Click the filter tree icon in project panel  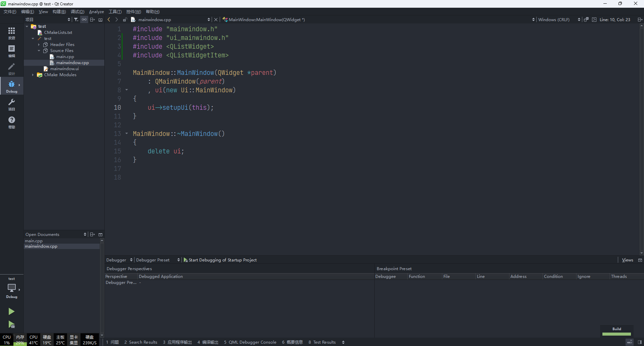click(x=76, y=19)
